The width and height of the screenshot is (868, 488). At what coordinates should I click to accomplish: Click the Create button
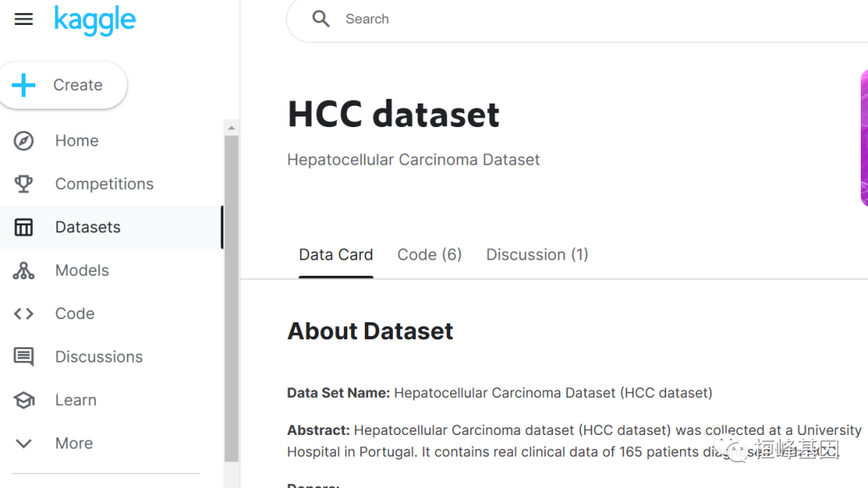pos(63,84)
